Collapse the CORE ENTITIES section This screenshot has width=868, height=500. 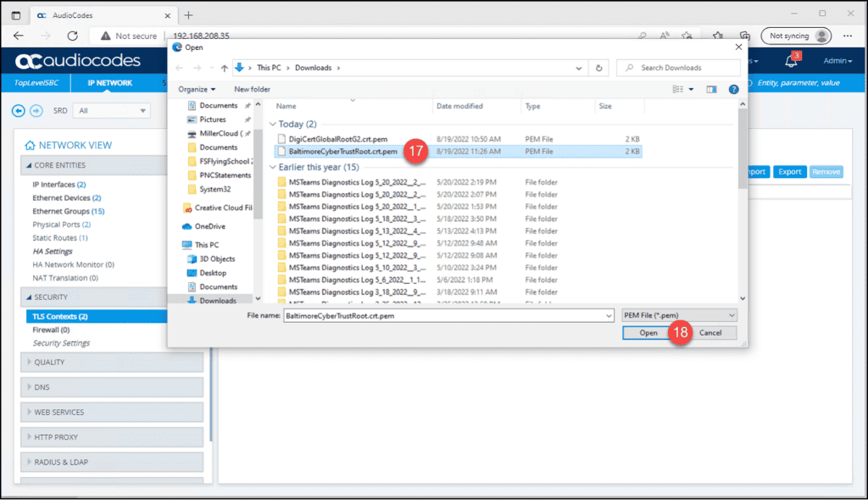(x=94, y=165)
